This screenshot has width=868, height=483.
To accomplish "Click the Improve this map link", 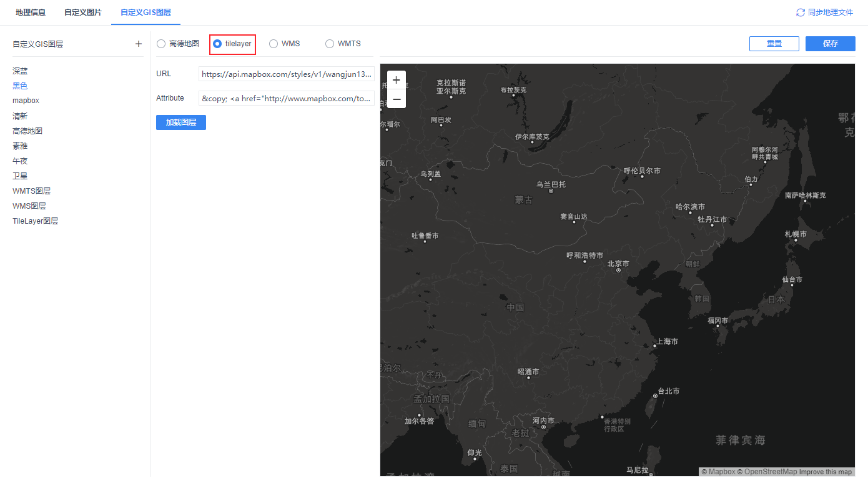I will pos(826,472).
